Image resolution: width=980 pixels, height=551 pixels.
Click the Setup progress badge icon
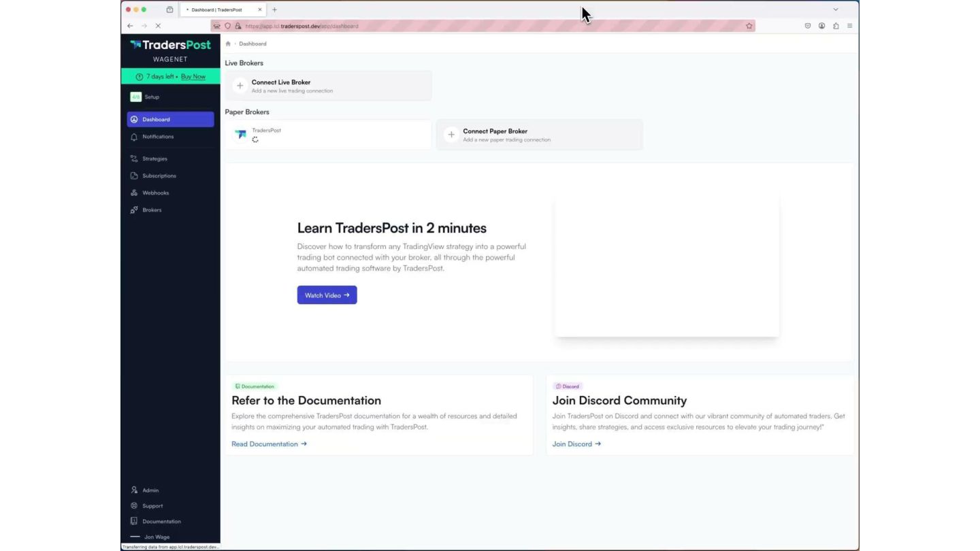(x=135, y=97)
